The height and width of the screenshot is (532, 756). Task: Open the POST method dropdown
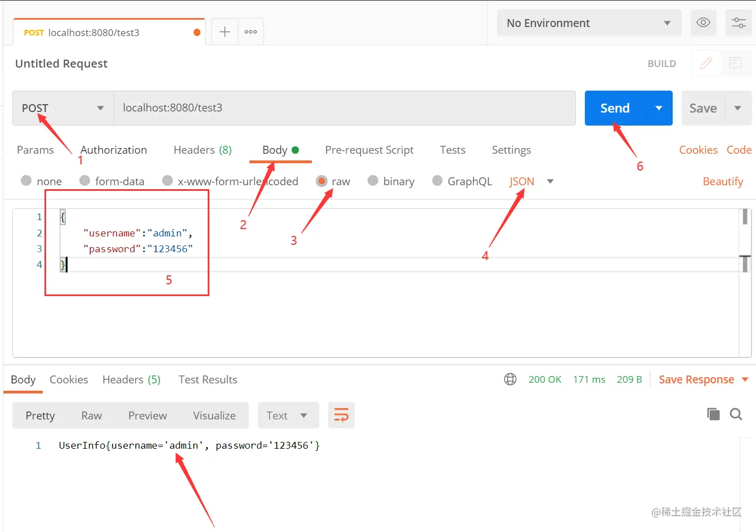coord(63,108)
